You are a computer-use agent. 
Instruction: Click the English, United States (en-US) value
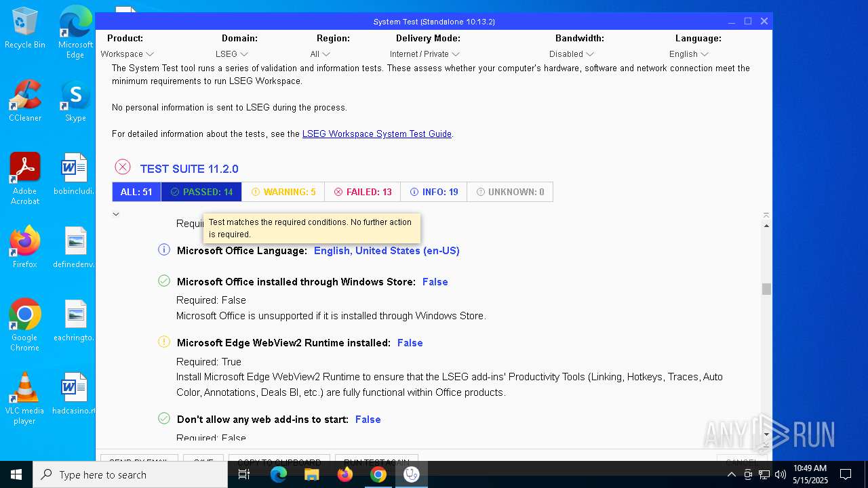tap(387, 251)
